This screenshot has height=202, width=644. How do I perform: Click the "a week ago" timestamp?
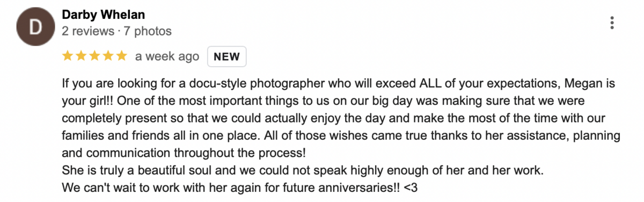[167, 56]
